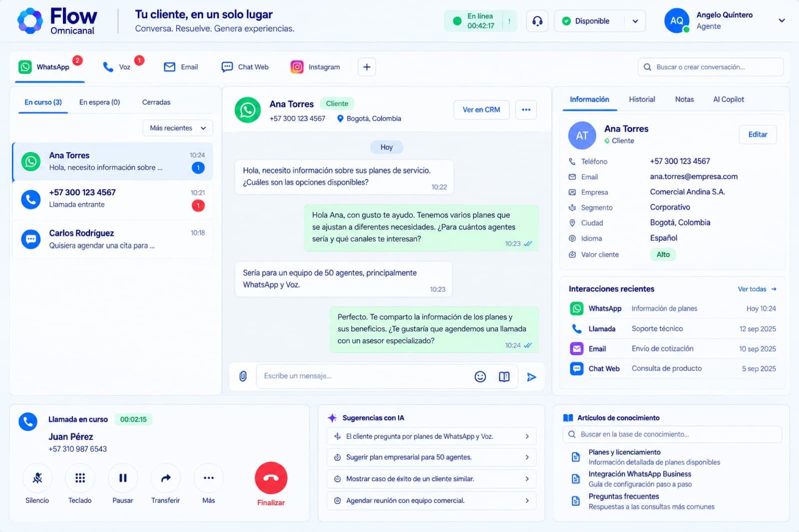Open the Información de planes WhatsApp interaction

click(672, 309)
